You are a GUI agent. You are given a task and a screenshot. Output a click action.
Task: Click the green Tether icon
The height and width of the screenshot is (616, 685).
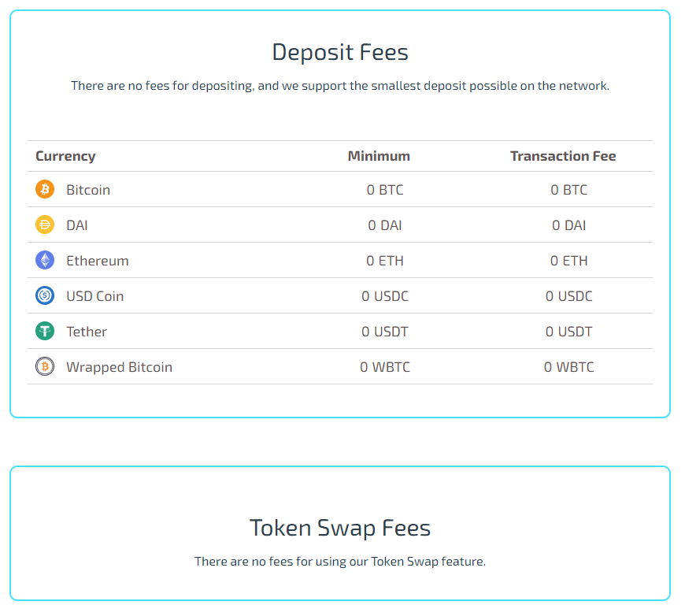point(45,331)
